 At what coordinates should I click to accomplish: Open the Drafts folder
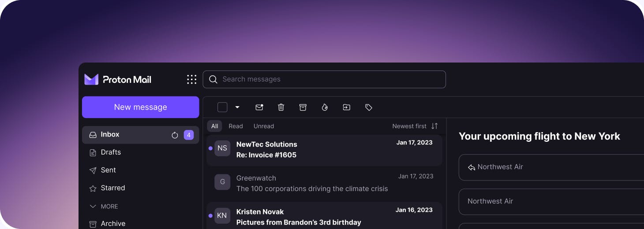[x=110, y=152]
